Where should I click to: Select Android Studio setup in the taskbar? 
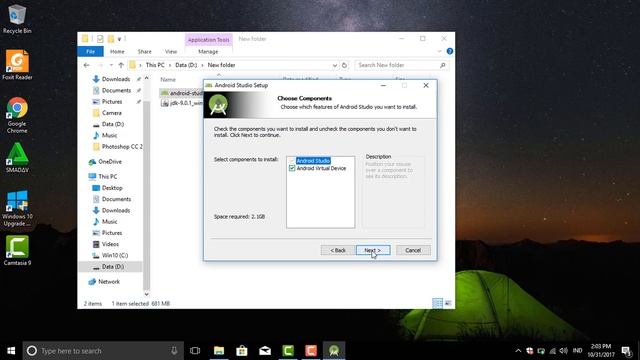[334, 351]
